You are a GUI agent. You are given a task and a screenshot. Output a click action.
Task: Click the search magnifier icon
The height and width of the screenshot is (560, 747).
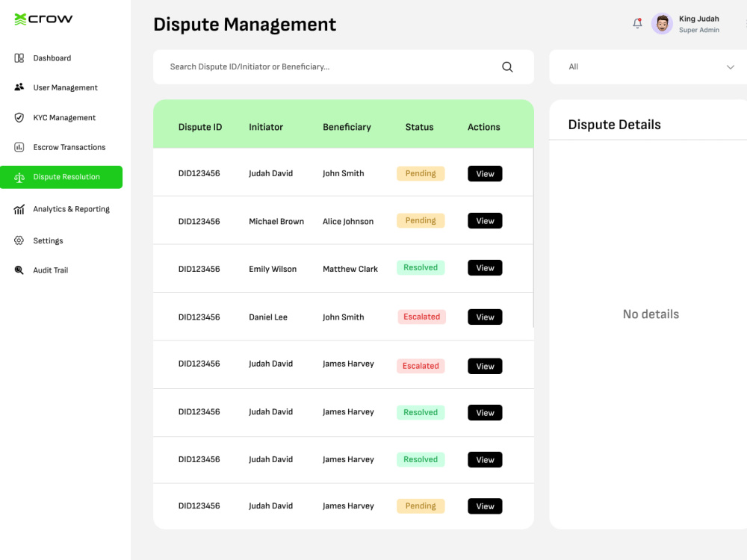(x=507, y=67)
